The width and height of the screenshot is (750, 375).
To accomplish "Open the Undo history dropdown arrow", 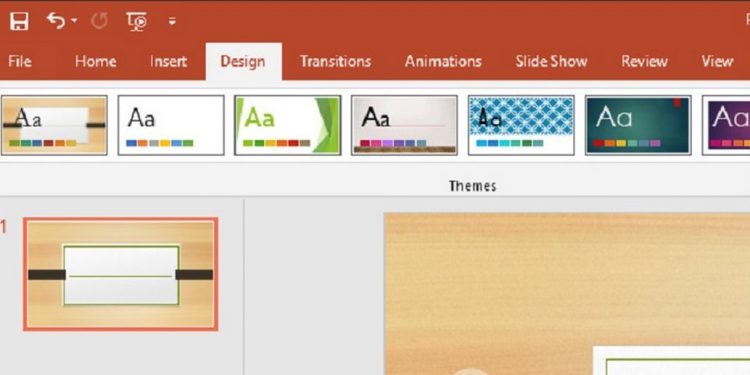I will pyautogui.click(x=74, y=21).
